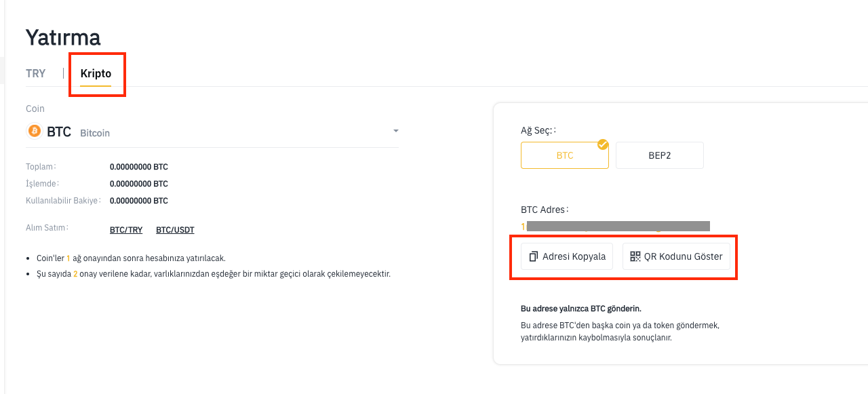Select the BTC network option

[x=565, y=155]
